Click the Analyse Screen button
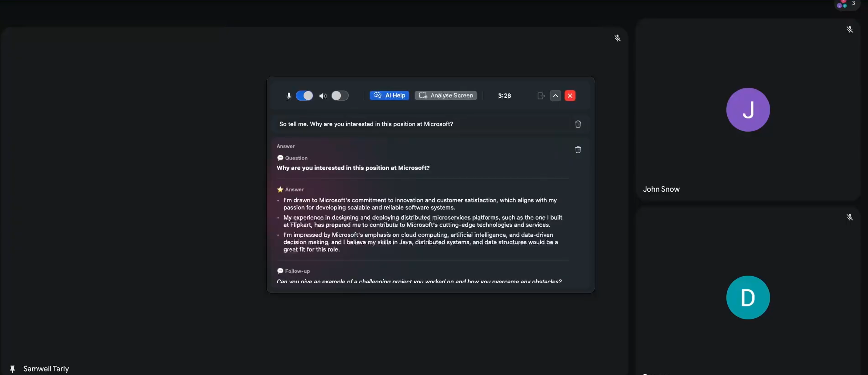Image resolution: width=868 pixels, height=375 pixels. [x=446, y=95]
